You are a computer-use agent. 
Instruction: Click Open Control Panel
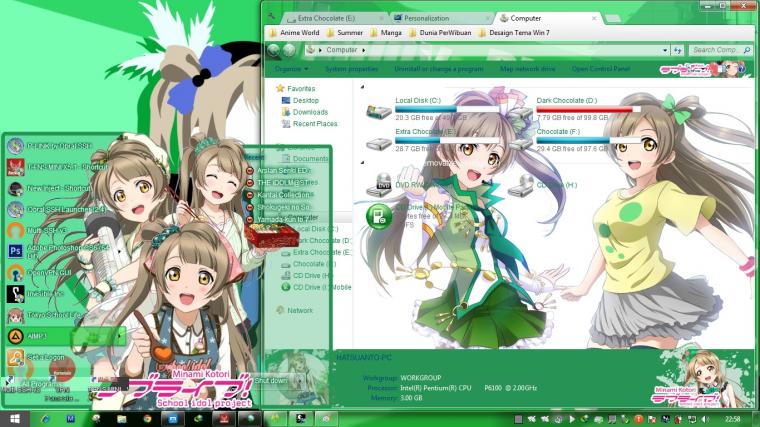(601, 69)
